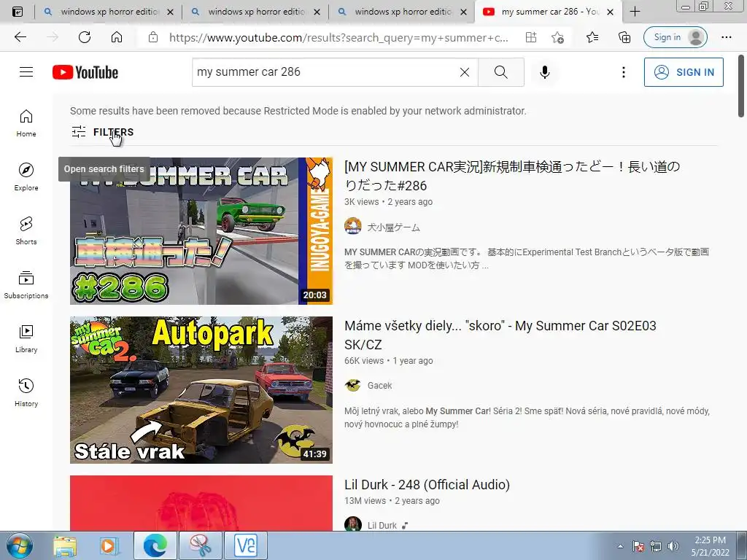Click the apps grid icon in address bar
This screenshot has width=747, height=560.
(531, 37)
